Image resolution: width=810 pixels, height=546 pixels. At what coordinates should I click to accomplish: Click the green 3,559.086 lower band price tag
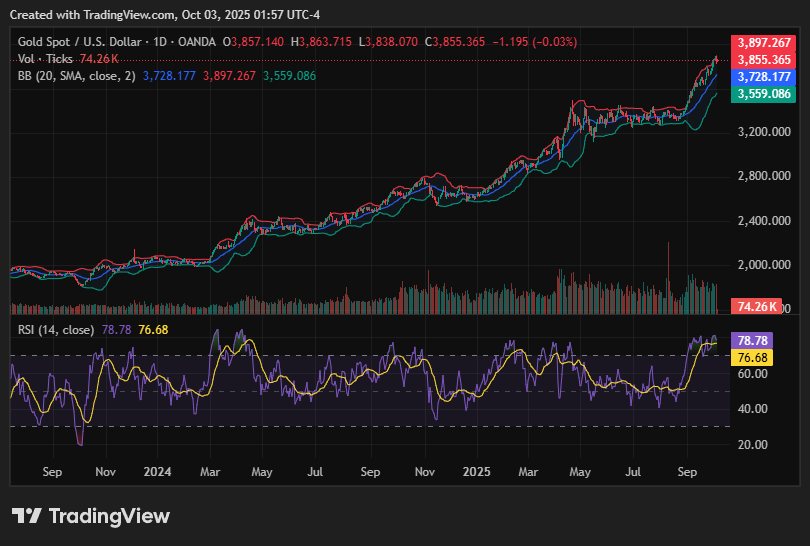764,94
